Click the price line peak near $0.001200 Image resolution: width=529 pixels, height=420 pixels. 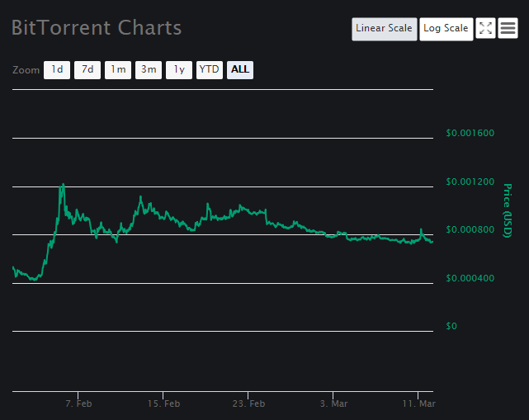pos(63,185)
